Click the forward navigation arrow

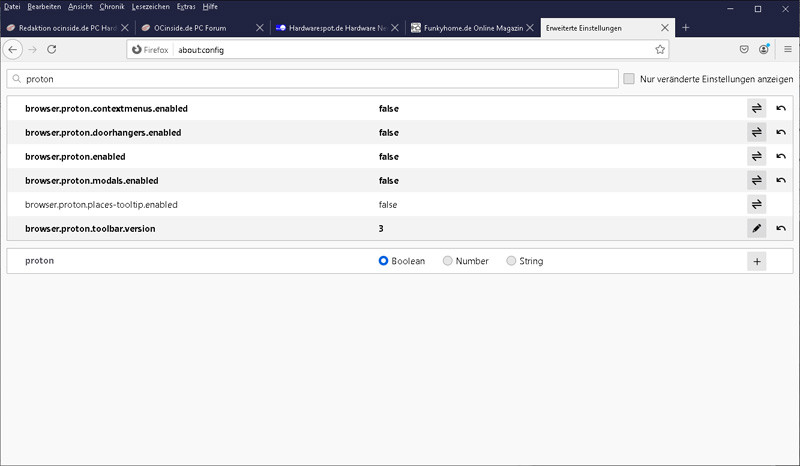[x=33, y=50]
